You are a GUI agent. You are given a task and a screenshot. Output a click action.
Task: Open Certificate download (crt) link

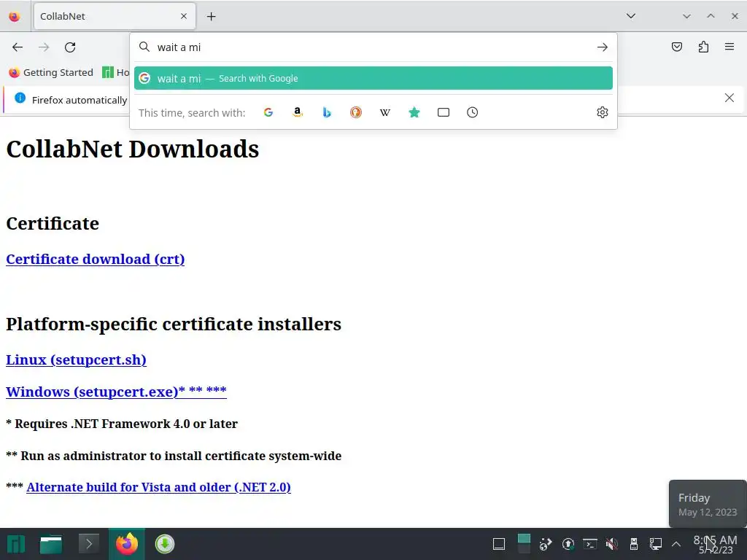click(96, 259)
